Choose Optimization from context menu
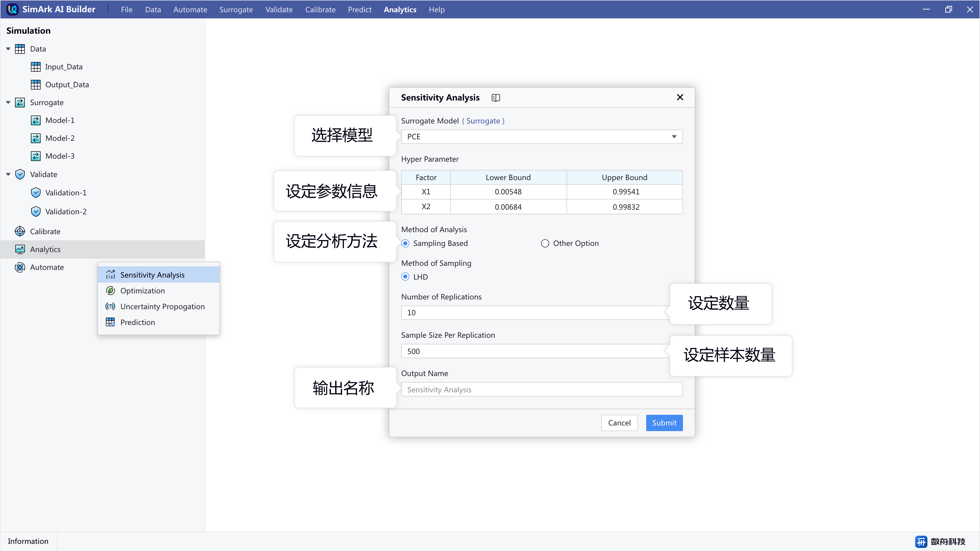The width and height of the screenshot is (980, 551). click(159, 291)
